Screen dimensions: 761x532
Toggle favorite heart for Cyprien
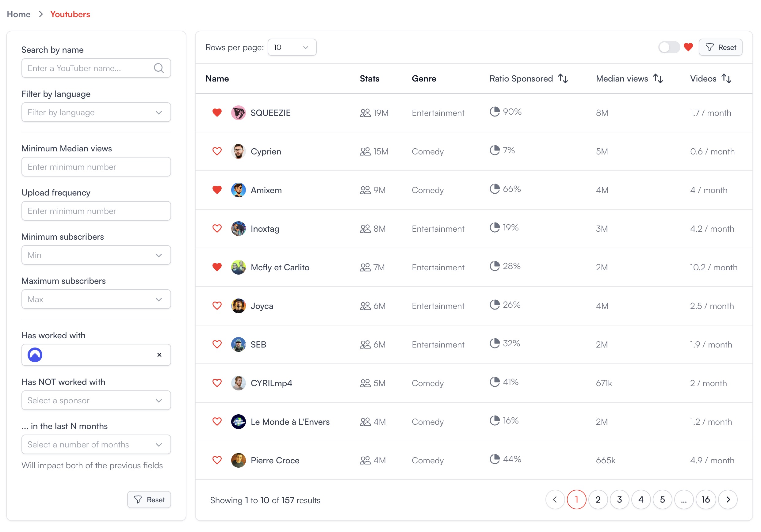click(x=217, y=151)
